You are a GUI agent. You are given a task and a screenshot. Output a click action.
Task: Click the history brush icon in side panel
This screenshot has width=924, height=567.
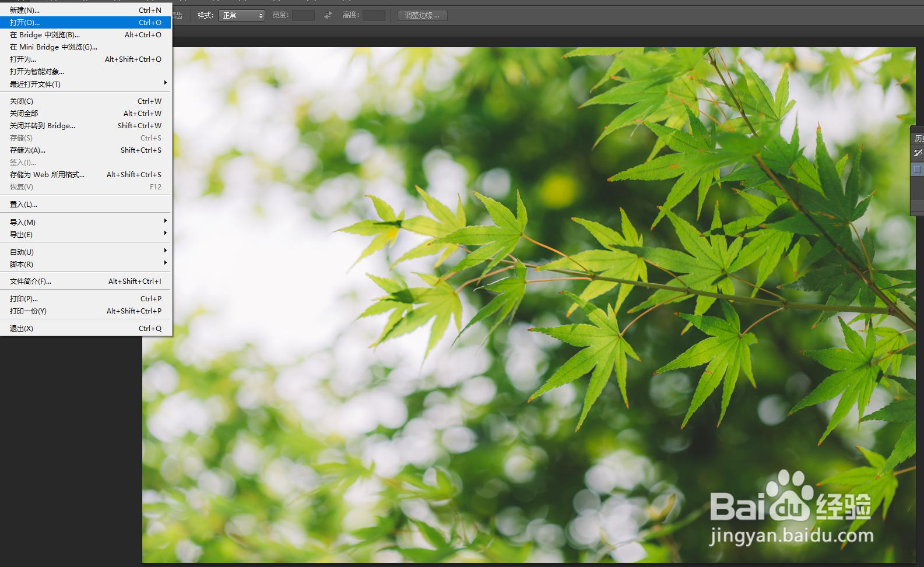click(x=918, y=153)
